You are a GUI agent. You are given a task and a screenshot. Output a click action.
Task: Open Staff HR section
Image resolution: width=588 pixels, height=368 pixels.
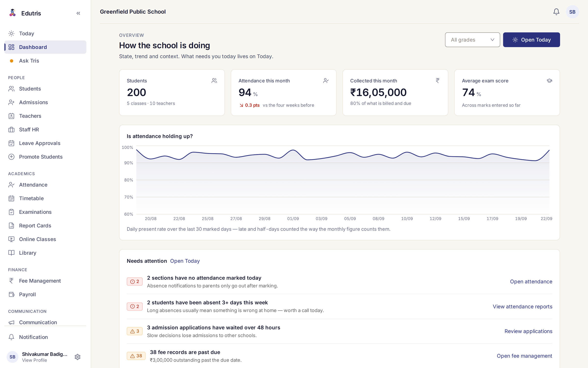click(45, 130)
